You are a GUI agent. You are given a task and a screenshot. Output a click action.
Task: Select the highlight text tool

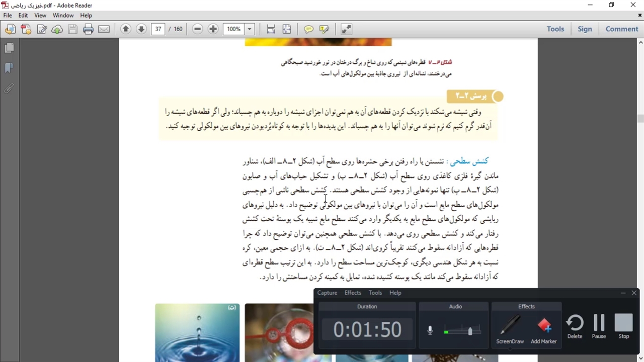pos(324,29)
